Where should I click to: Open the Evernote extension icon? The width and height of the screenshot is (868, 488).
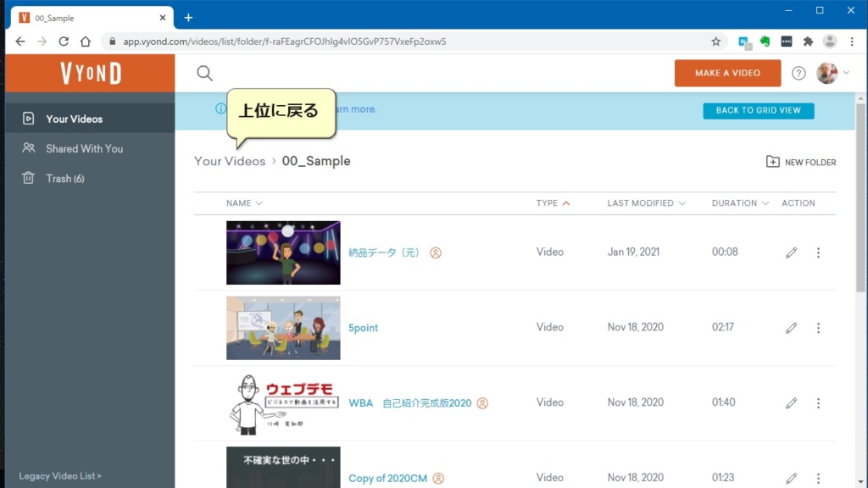(x=765, y=42)
